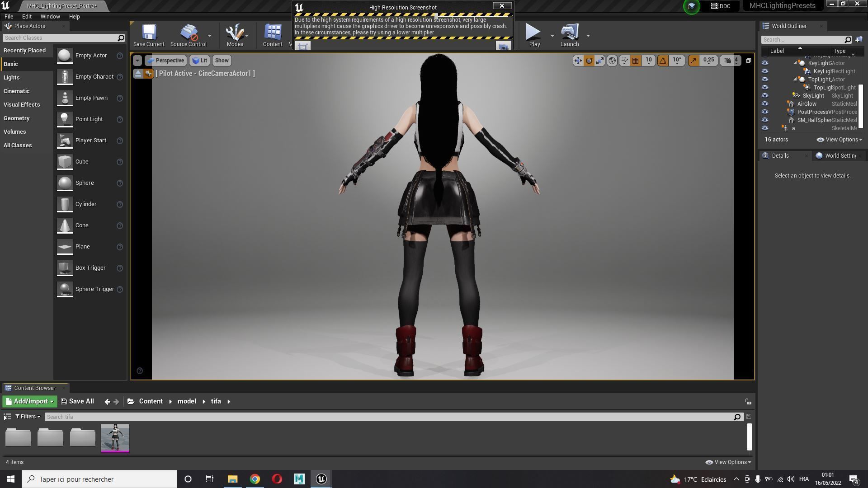The image size is (868, 488).
Task: Open the Lit view mode menu
Action: pos(199,61)
